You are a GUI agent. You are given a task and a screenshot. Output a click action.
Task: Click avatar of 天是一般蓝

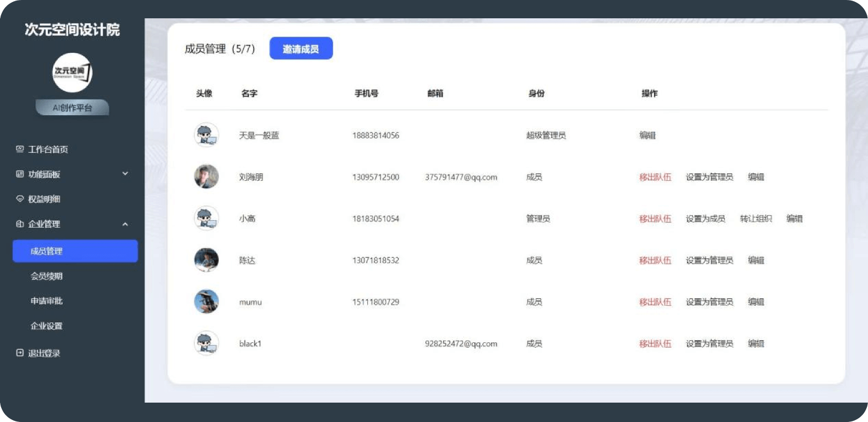[206, 135]
